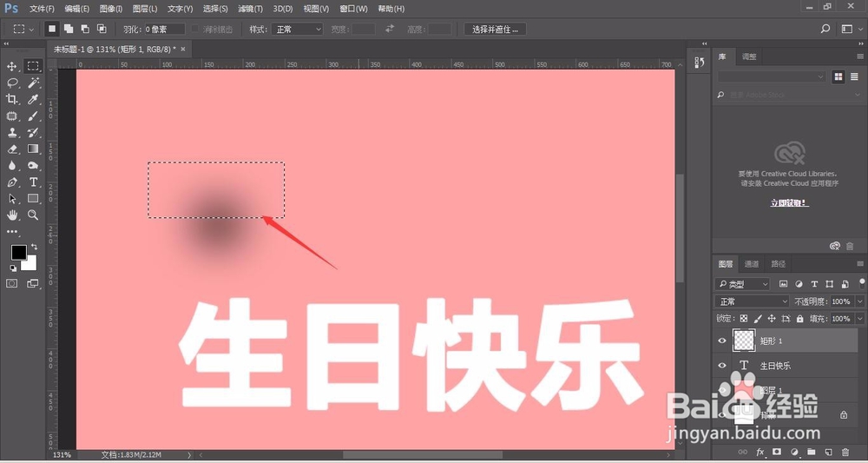Toggle layer filtering switch
This screenshot has width=868, height=463.
pyautogui.click(x=861, y=284)
